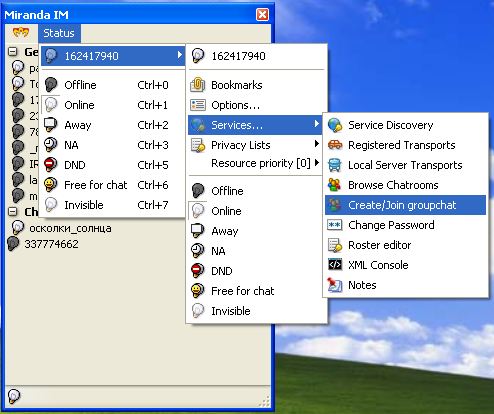Set global status to Invisible Ctrl+7
The width and height of the screenshot is (494, 414).
113,205
